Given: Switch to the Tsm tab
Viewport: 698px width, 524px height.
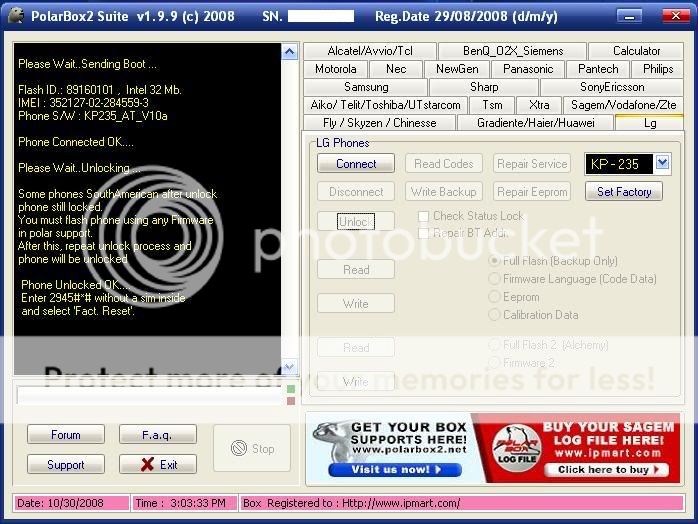Looking at the screenshot, I should click(492, 105).
